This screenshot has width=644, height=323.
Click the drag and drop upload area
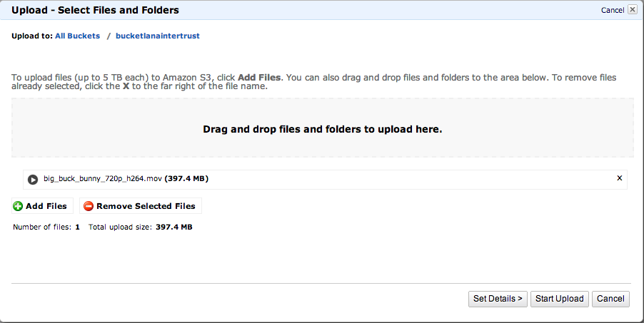(322, 128)
